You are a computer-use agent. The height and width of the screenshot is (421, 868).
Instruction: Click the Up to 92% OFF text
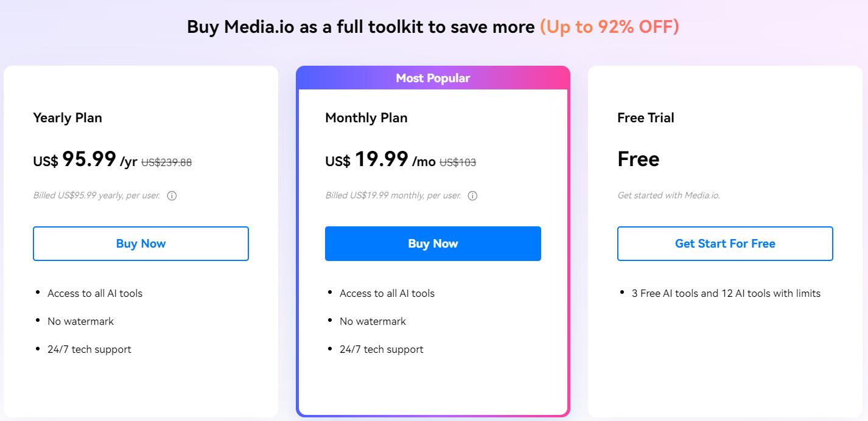pos(609,27)
